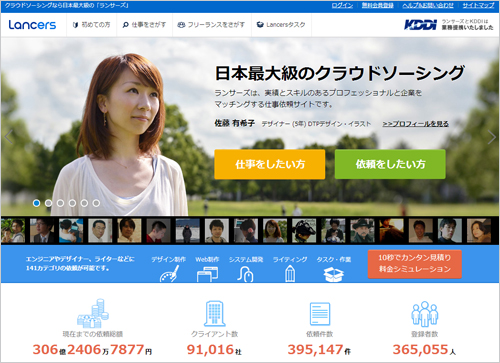Select the sixth carousel dot
Viewport: 500px width, 363px height.
tap(96, 203)
